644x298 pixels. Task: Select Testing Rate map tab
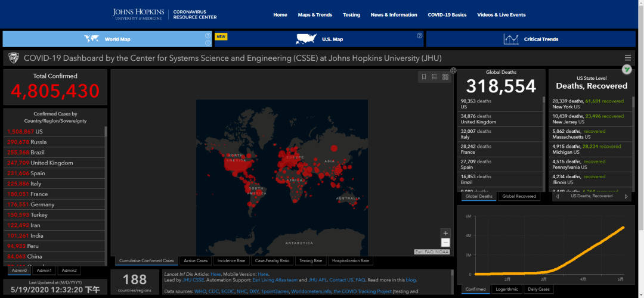(x=311, y=260)
